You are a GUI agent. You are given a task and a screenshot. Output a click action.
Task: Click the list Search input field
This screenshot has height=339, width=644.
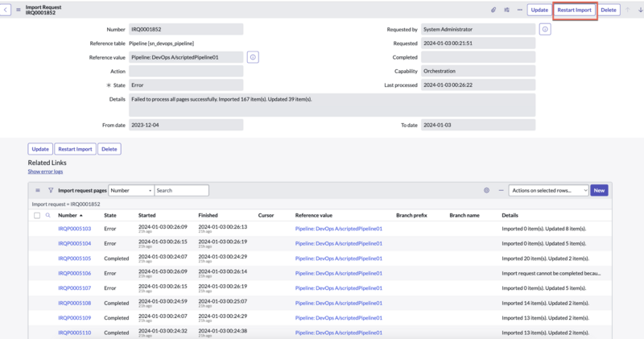click(x=182, y=190)
